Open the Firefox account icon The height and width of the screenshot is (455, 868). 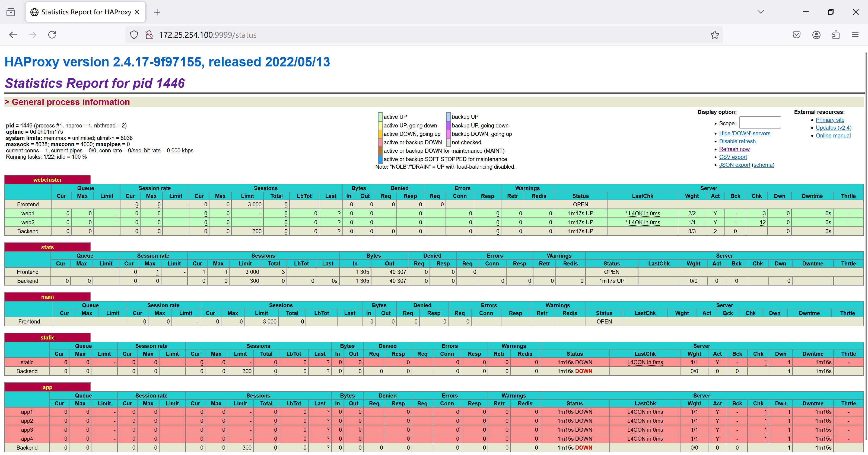(816, 35)
